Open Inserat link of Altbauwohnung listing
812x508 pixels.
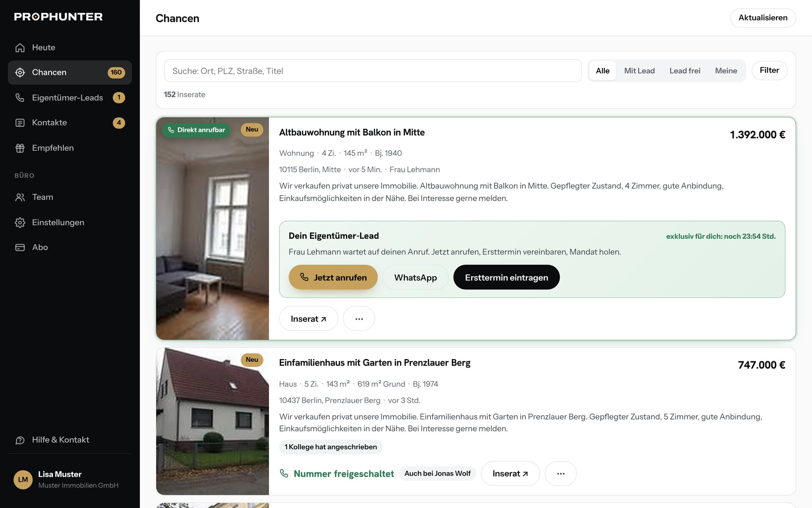tap(308, 318)
